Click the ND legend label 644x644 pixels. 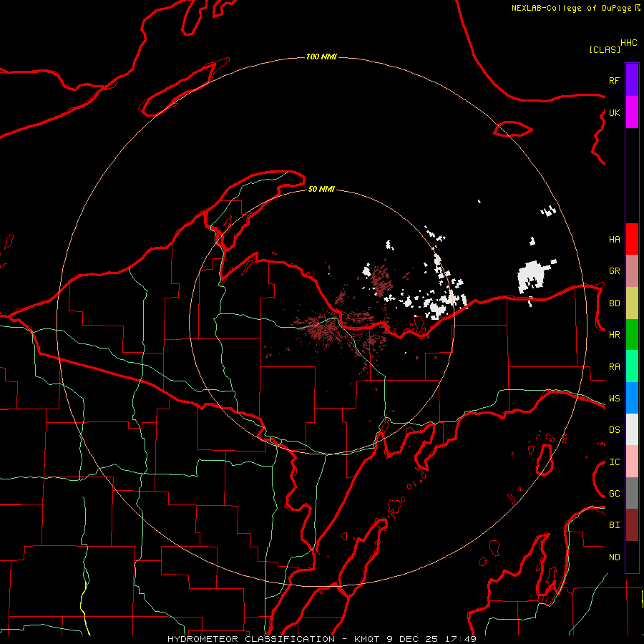pyautogui.click(x=615, y=557)
